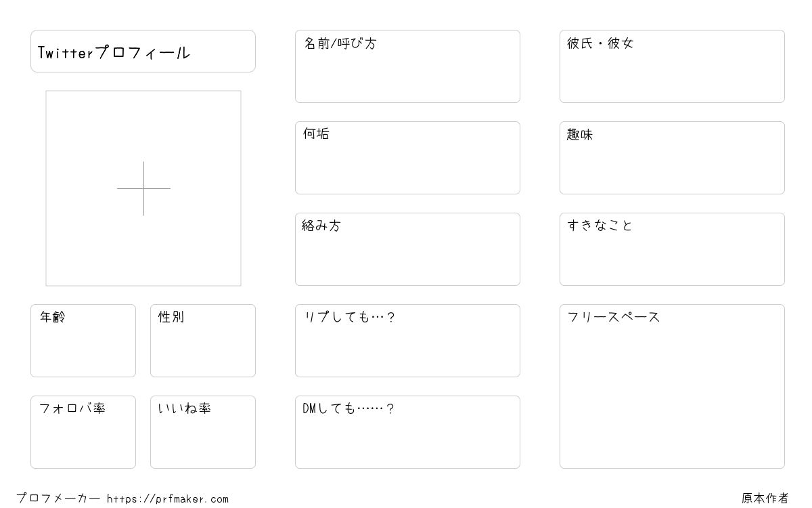Select the 彼氏・彼女 field
812x508 pixels.
pos(672,66)
